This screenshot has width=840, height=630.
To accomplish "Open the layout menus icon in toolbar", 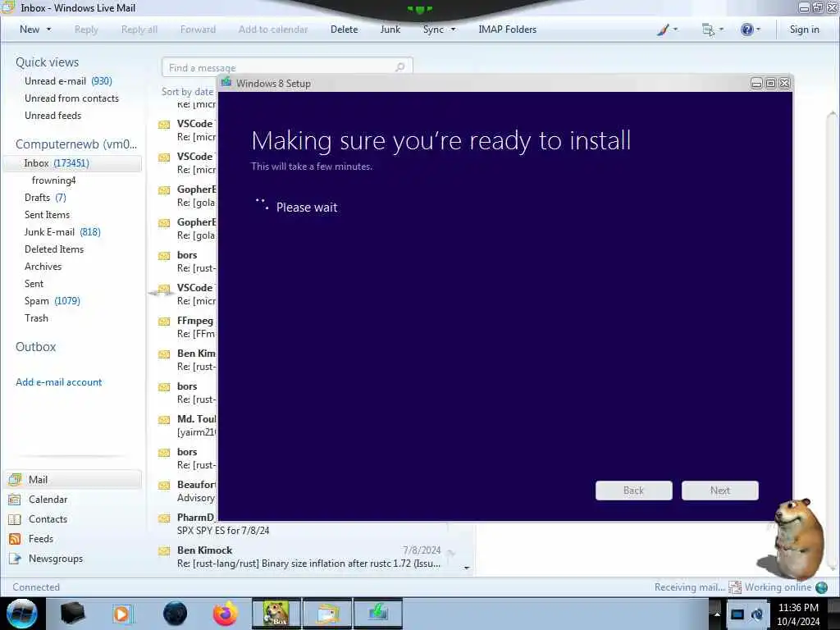I will pos(708,30).
